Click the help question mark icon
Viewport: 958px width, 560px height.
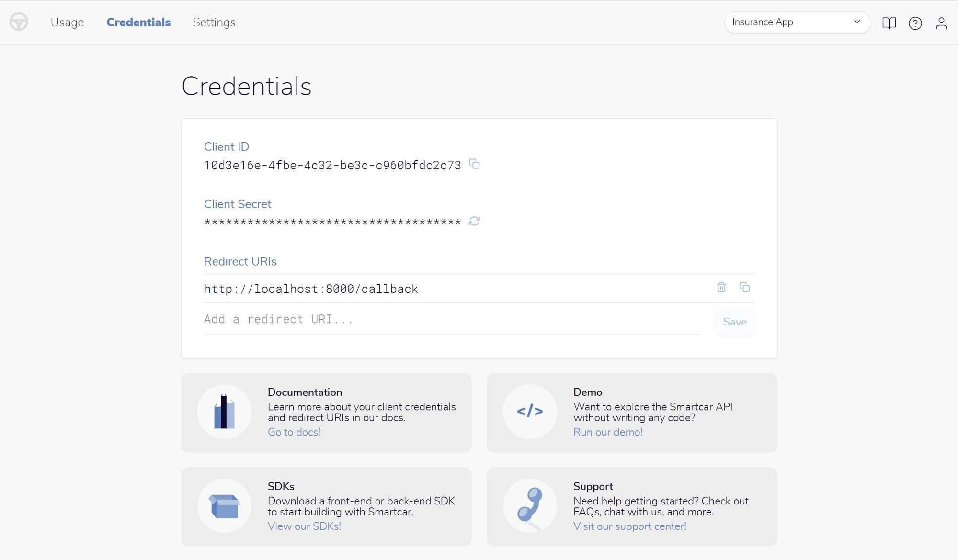(x=915, y=22)
